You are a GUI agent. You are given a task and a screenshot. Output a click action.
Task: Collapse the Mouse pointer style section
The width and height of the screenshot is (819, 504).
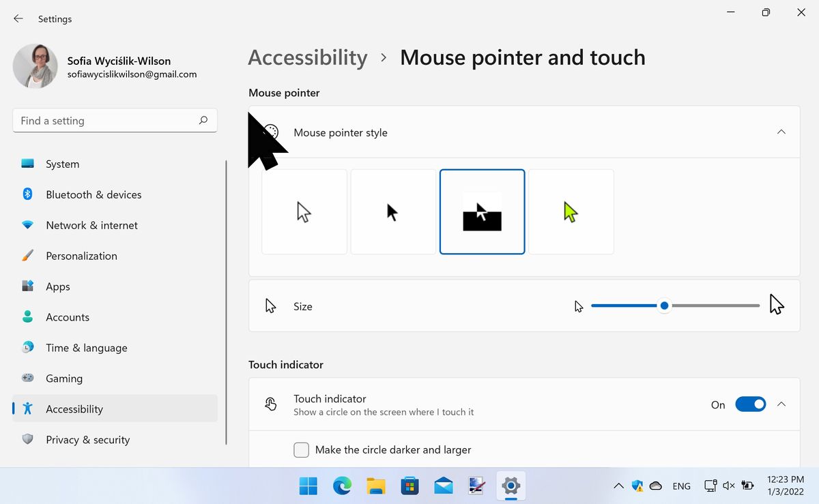pyautogui.click(x=781, y=132)
